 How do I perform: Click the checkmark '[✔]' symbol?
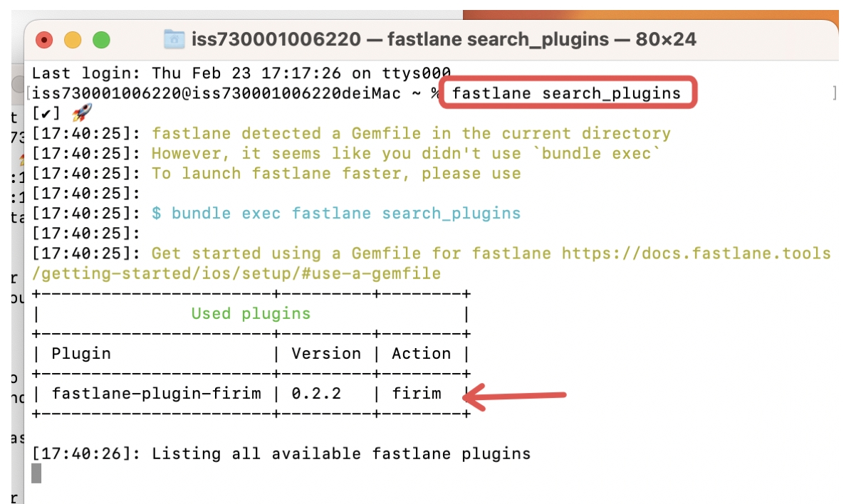(47, 113)
